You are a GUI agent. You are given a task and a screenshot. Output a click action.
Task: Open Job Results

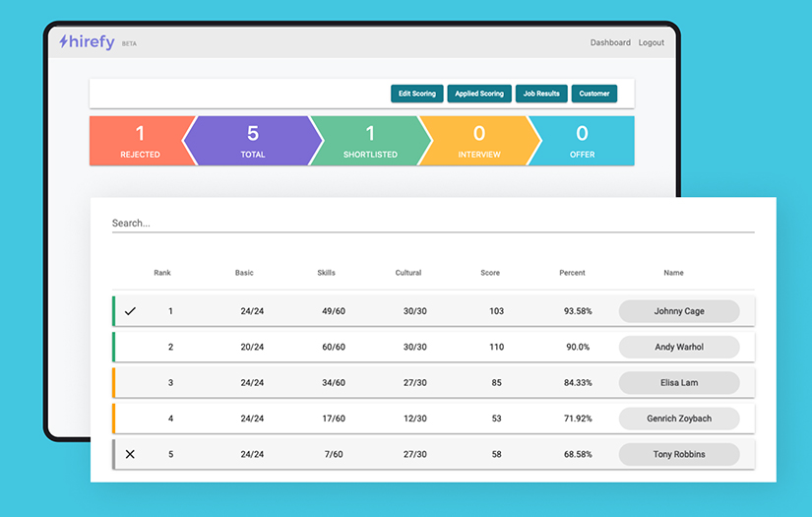(x=541, y=94)
